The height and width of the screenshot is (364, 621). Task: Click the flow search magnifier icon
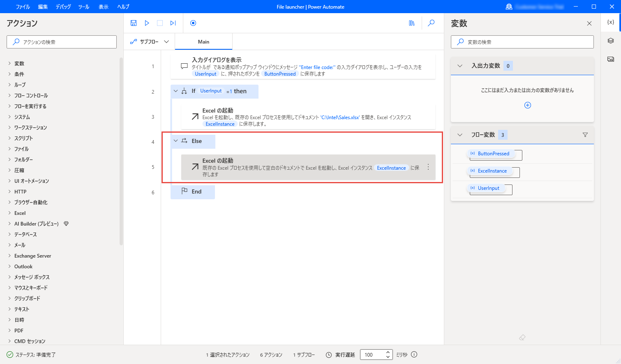pos(431,23)
